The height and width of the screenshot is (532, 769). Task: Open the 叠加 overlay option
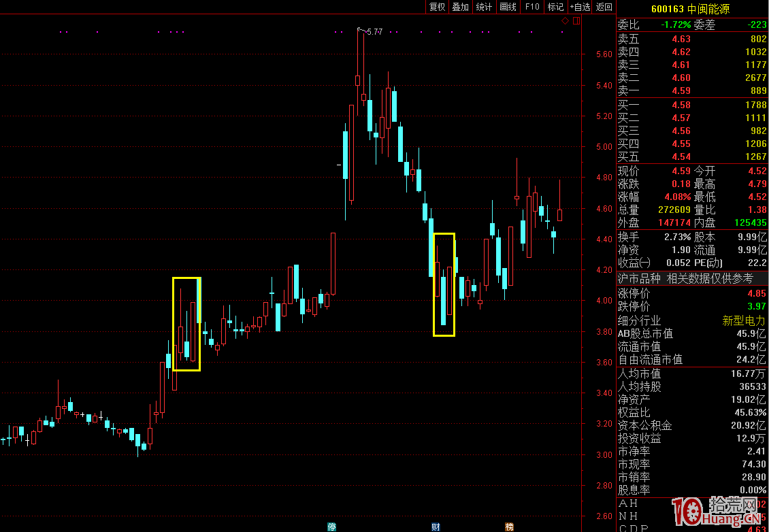click(x=461, y=7)
